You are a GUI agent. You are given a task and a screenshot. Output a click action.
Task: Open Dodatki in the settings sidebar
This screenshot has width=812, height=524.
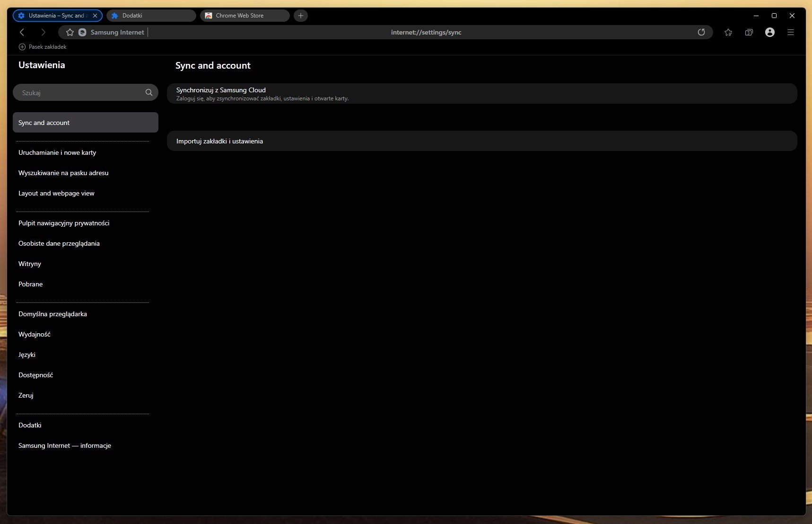[x=86, y=425]
